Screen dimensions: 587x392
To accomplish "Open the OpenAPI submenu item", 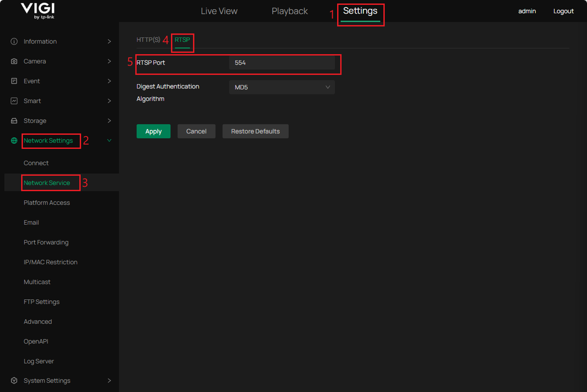I will tap(36, 341).
